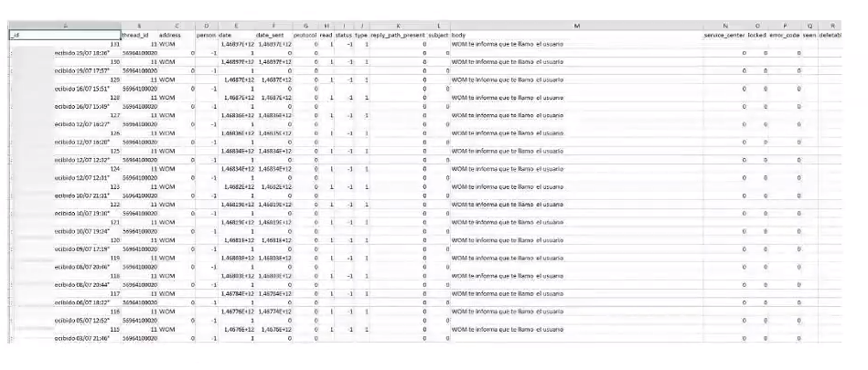Select the _id header cell

[x=65, y=35]
